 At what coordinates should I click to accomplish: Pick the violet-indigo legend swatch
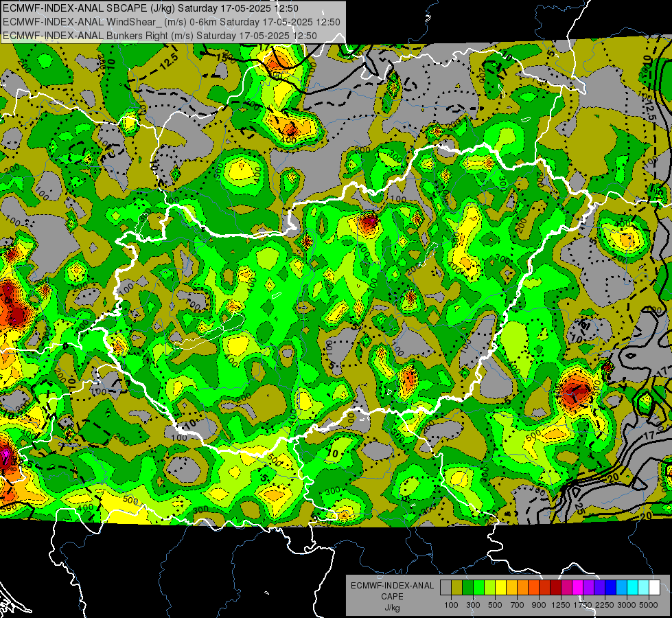tap(599, 588)
